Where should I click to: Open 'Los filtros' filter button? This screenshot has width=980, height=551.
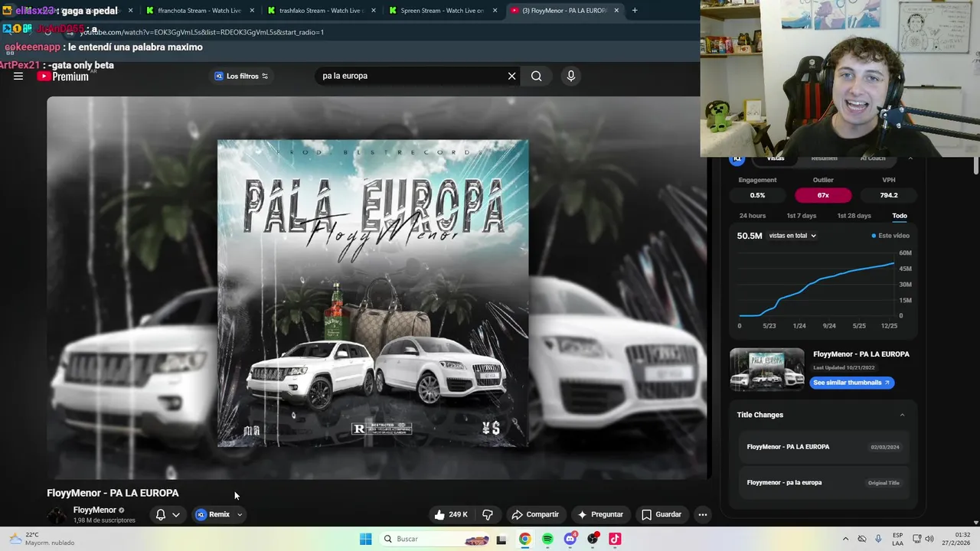click(x=241, y=76)
